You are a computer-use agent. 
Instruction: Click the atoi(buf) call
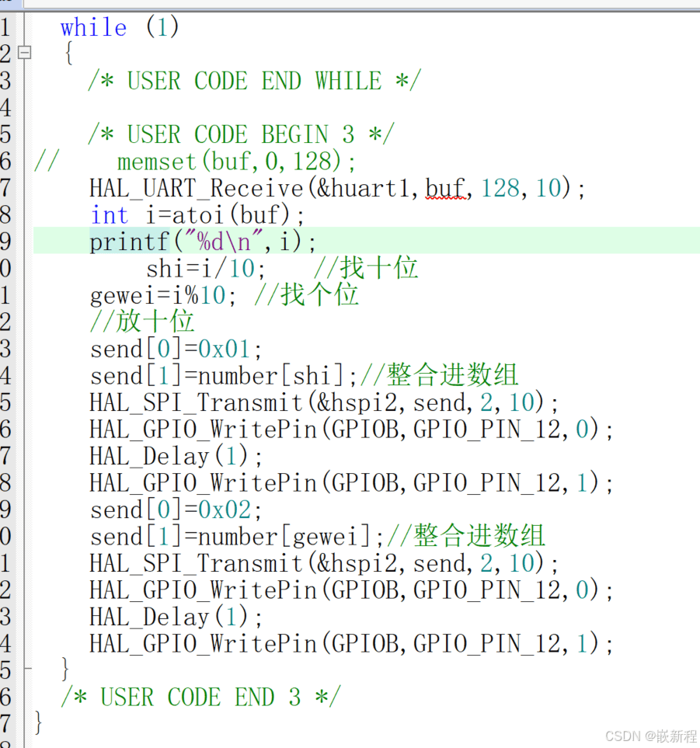pos(231,214)
